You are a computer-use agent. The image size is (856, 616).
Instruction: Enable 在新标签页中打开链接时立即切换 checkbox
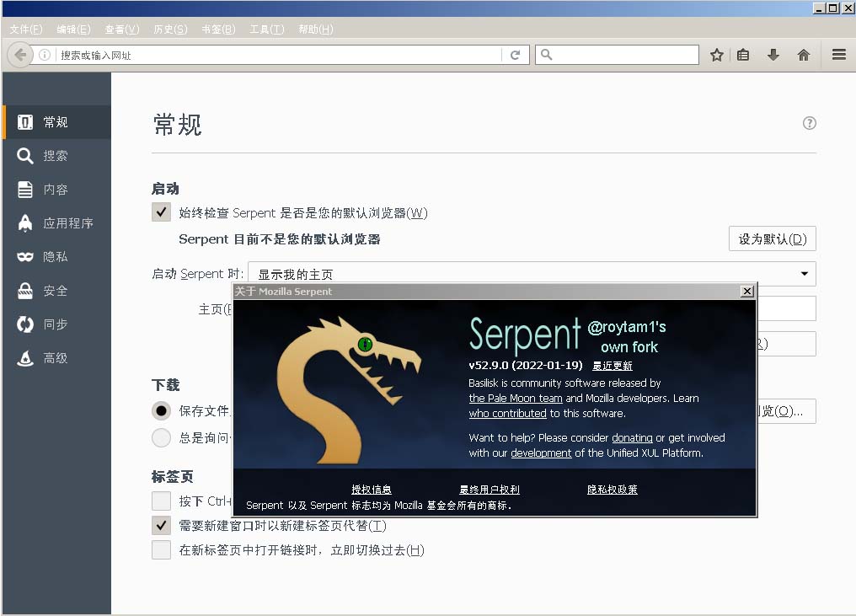[x=161, y=550]
